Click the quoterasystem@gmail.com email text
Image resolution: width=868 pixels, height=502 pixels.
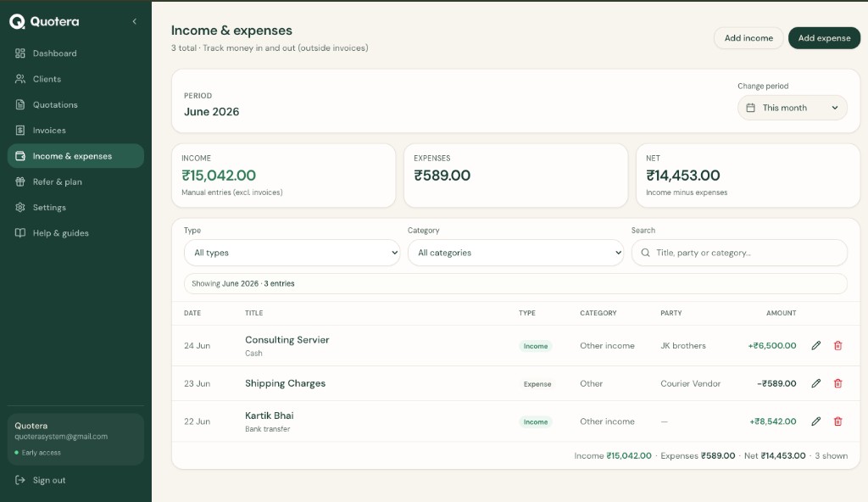tap(61, 437)
